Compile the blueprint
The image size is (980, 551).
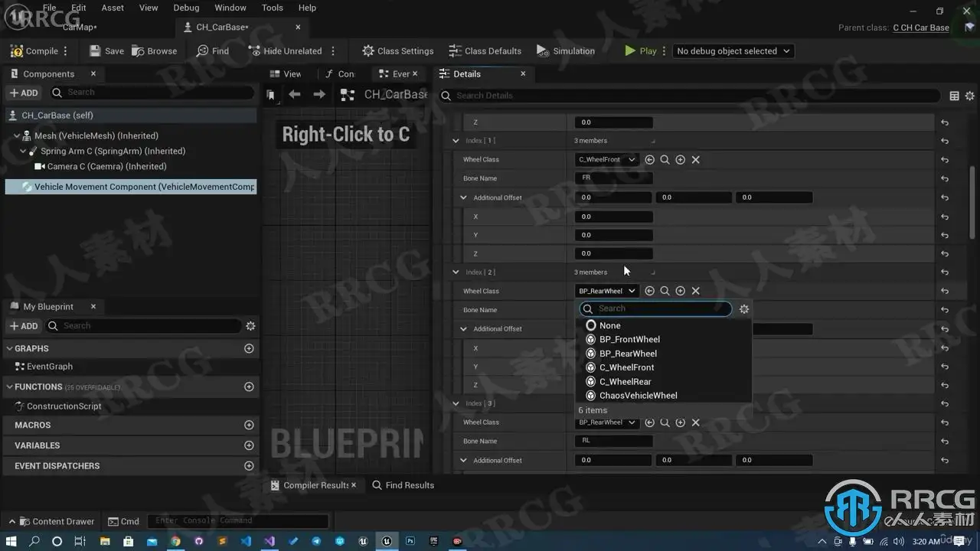tap(34, 51)
